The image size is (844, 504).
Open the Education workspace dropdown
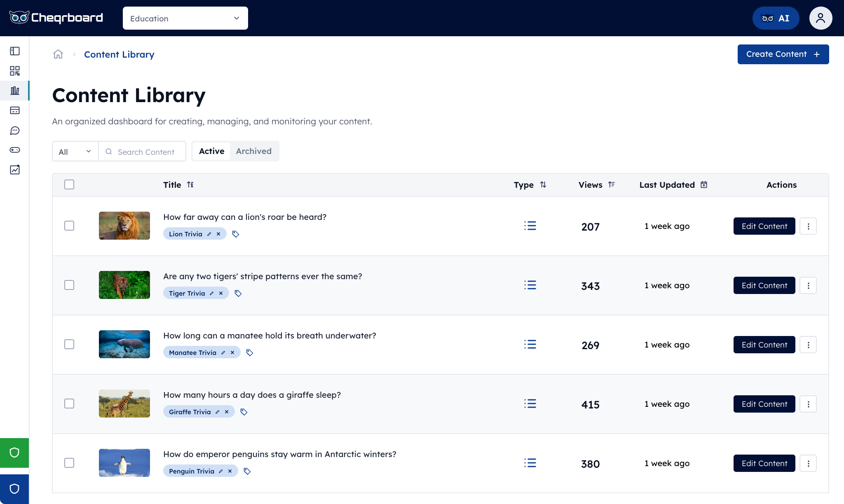click(185, 18)
